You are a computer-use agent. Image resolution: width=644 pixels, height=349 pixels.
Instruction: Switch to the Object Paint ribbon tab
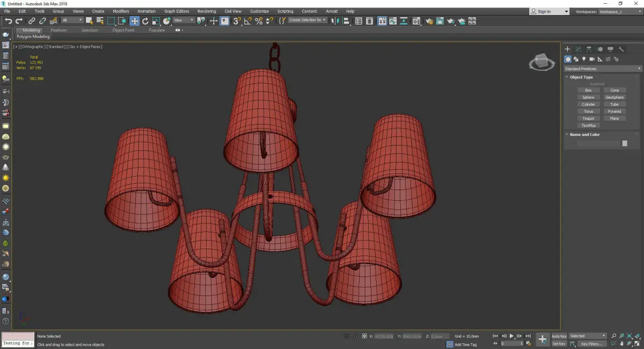click(x=123, y=30)
